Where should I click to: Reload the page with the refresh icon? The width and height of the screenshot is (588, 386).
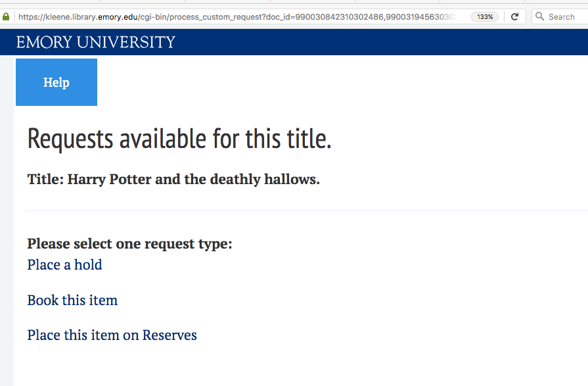pos(515,16)
